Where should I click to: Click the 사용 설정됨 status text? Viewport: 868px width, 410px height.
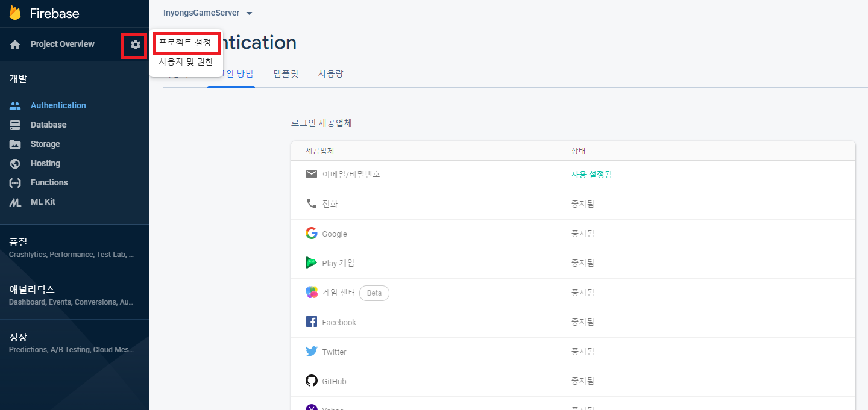coord(591,175)
